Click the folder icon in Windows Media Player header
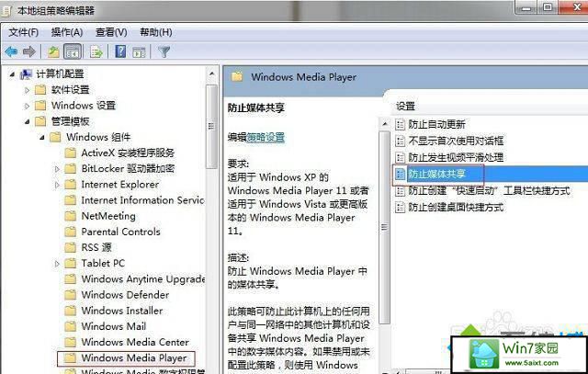The image size is (588, 374). coord(237,77)
